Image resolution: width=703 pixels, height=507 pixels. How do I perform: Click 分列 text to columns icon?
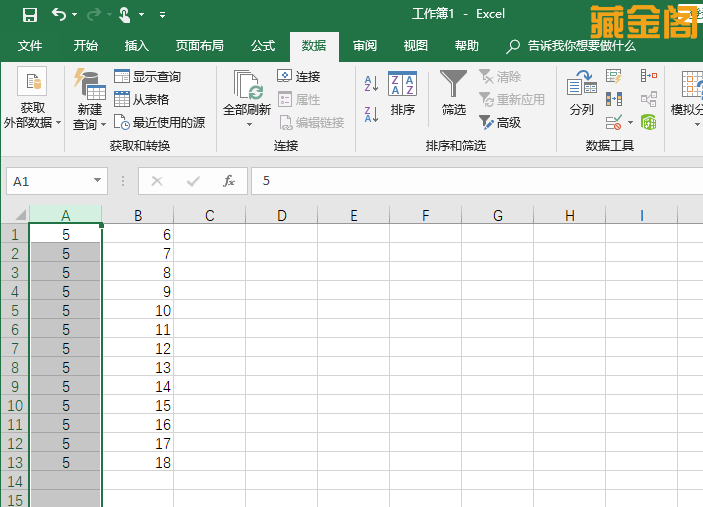pos(581,93)
